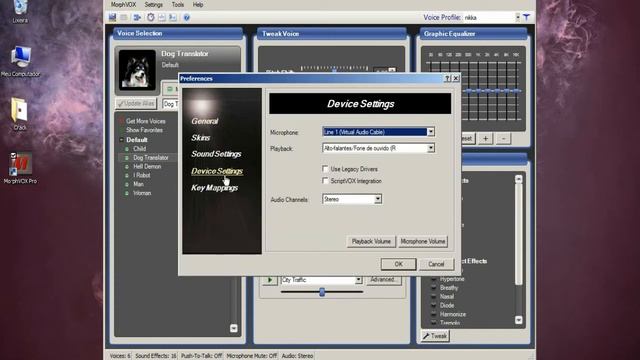Viewport: 640px width, 360px height.
Task: Click the green icon beside Woman voice
Action: [127, 193]
